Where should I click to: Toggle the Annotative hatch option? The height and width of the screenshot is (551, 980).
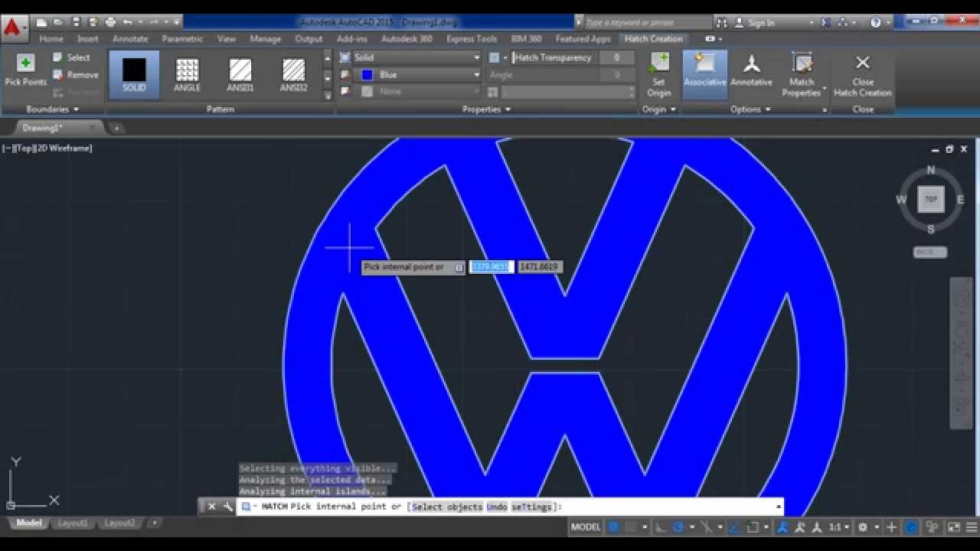pos(751,70)
